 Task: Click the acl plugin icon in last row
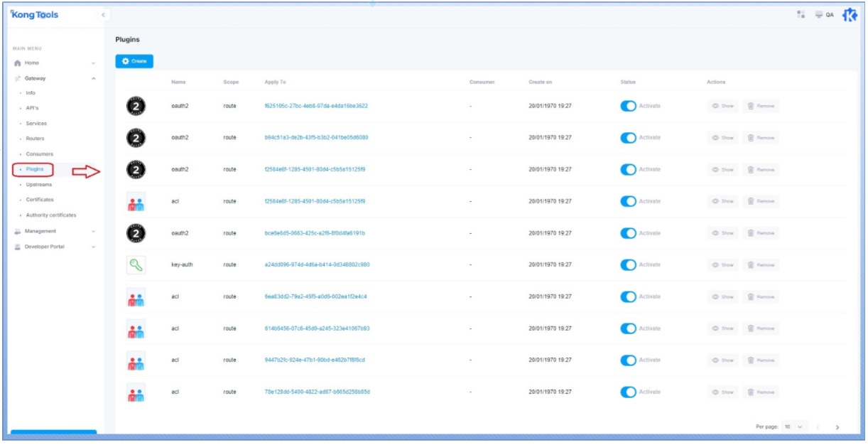pos(136,392)
